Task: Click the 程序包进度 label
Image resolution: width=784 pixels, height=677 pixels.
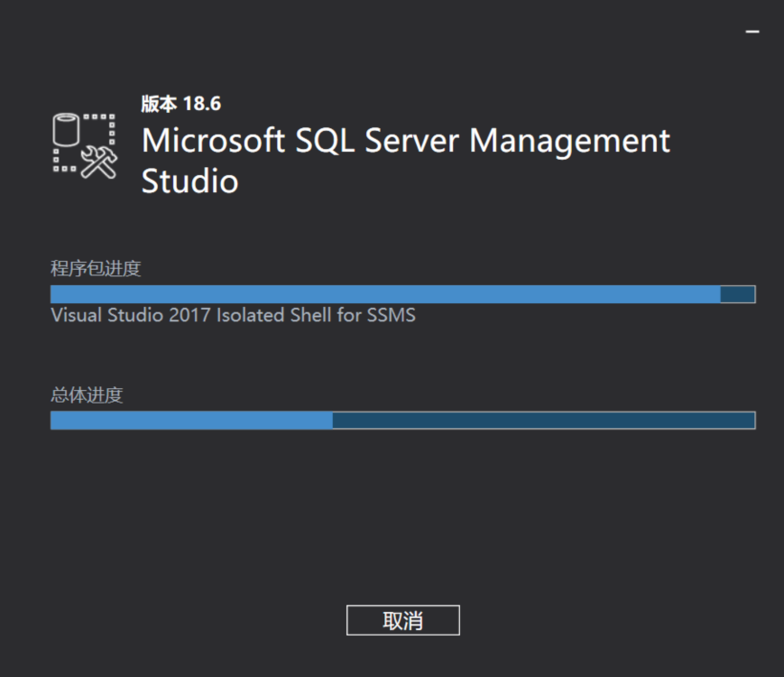Action: click(96, 268)
